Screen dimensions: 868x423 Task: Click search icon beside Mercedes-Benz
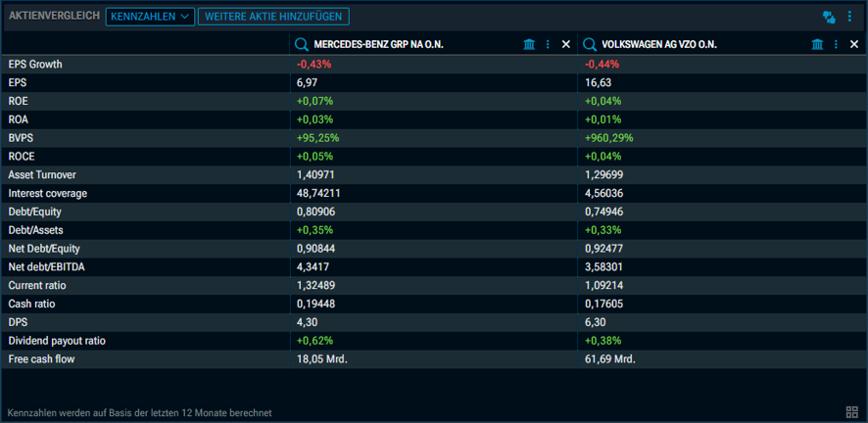(x=301, y=44)
